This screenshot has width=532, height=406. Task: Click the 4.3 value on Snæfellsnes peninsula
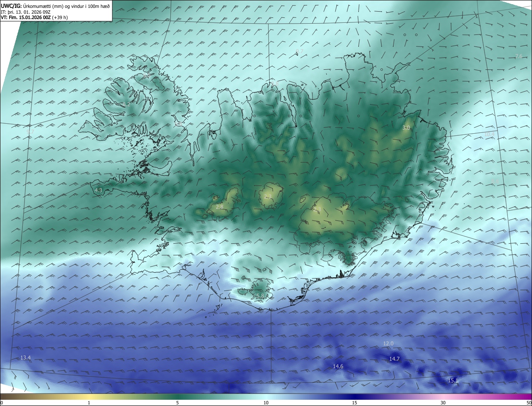point(99,190)
